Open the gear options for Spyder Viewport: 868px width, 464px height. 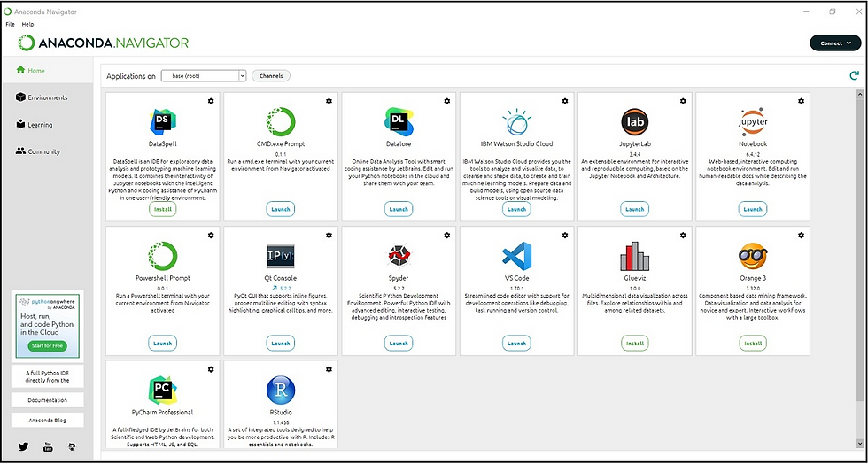click(446, 236)
